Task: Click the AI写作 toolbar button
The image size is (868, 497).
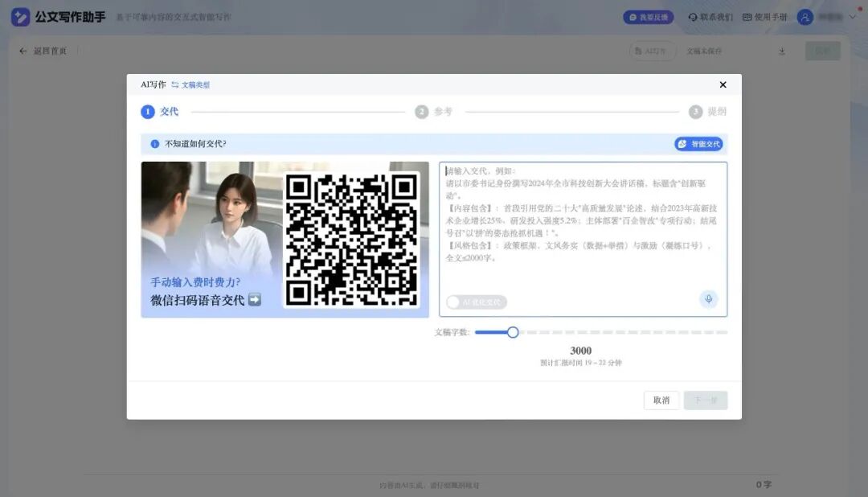Action: (652, 51)
